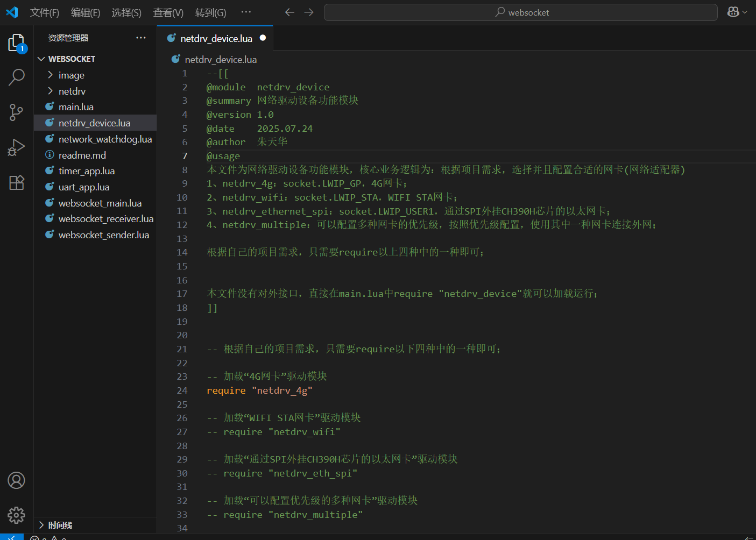
Task: Expand the netdrv folder
Action: pos(95,91)
